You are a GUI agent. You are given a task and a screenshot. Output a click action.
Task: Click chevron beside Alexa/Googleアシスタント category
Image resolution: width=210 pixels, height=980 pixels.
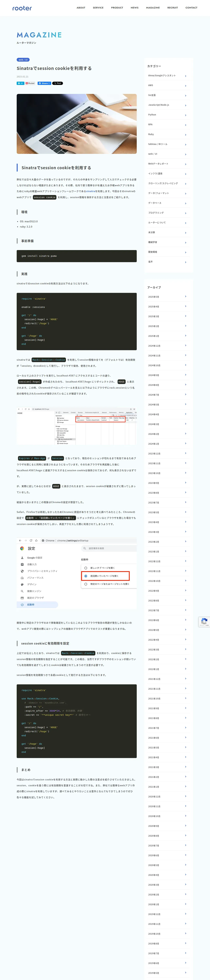tap(186, 76)
